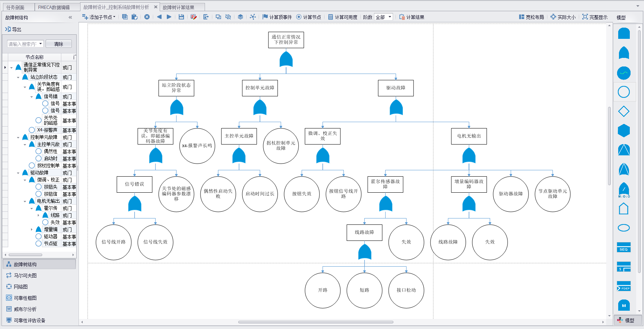Pick the diamond event shape from palette
644x329 pixels.
pyautogui.click(x=623, y=111)
